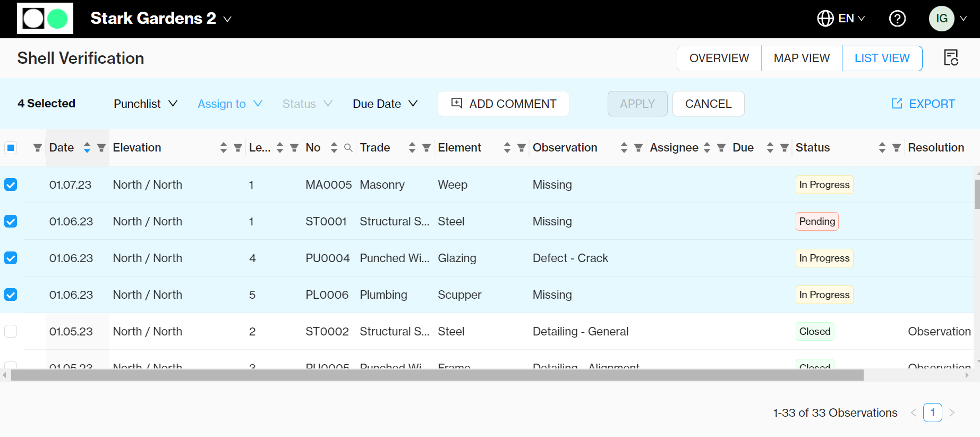Viewport: 980px width, 437px height.
Task: Sort the Assignee column
Action: point(707,148)
